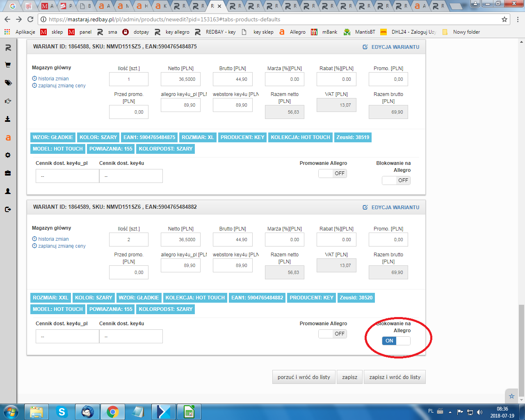Image resolution: width=525 pixels, height=420 pixels.
Task: Click the 'zapisz i wróć do listy' button
Action: [x=395, y=377]
